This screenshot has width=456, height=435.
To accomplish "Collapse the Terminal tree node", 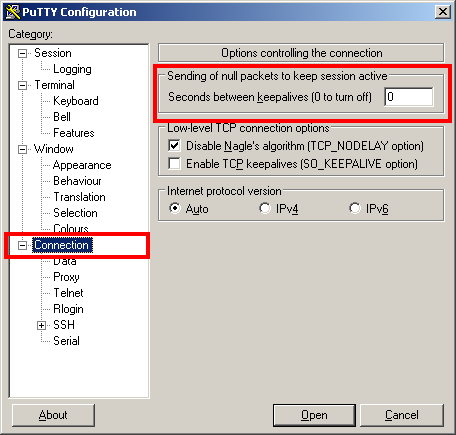I will pyautogui.click(x=22, y=85).
